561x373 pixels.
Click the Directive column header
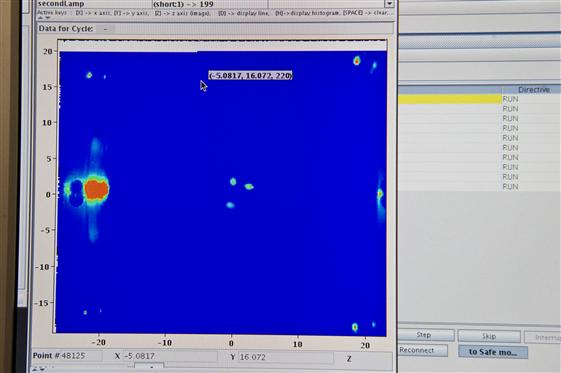(x=533, y=90)
